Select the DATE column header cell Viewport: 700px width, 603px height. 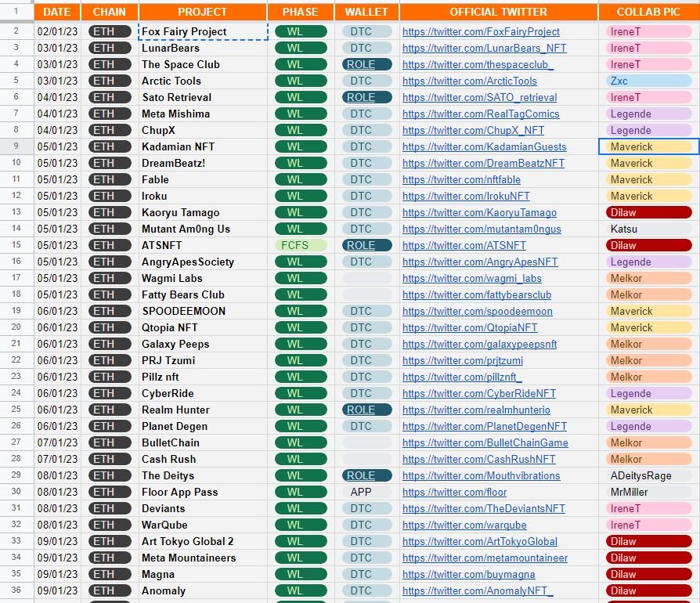[57, 12]
